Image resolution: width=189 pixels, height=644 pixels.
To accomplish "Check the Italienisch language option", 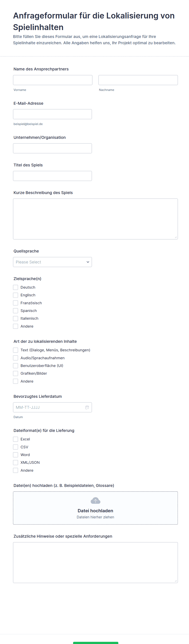I will [15, 318].
